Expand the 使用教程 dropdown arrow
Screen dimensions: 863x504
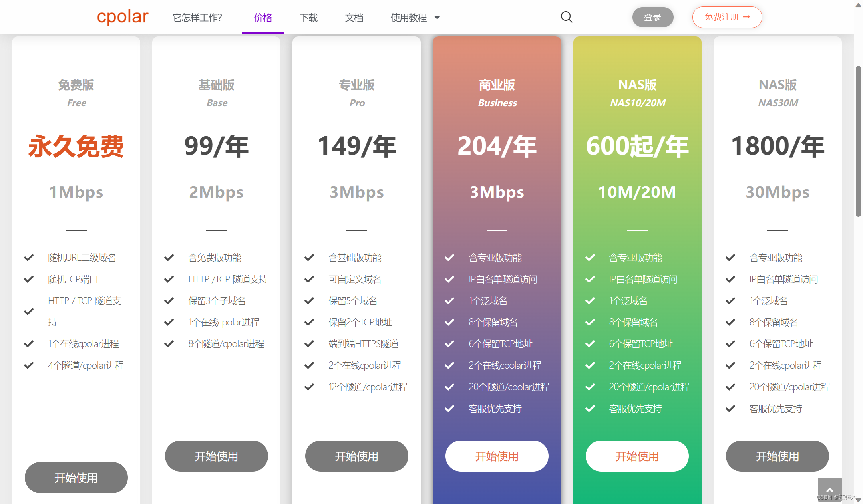(437, 18)
